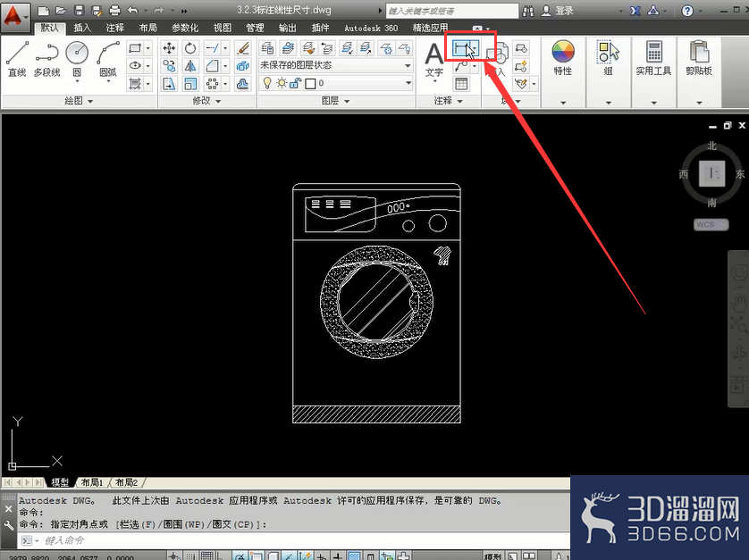Expand the Layers (图层) panel
Image resolution: width=749 pixels, height=560 pixels.
pos(336,101)
